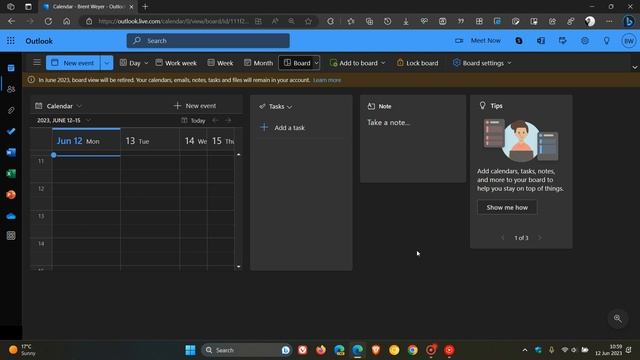Launch Word from the left sidebar

11,152
